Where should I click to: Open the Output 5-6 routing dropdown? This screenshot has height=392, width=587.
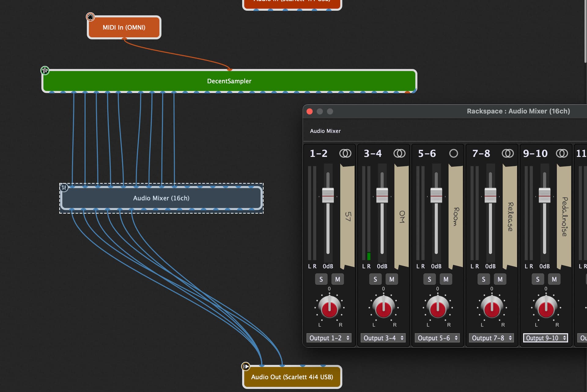[437, 338]
